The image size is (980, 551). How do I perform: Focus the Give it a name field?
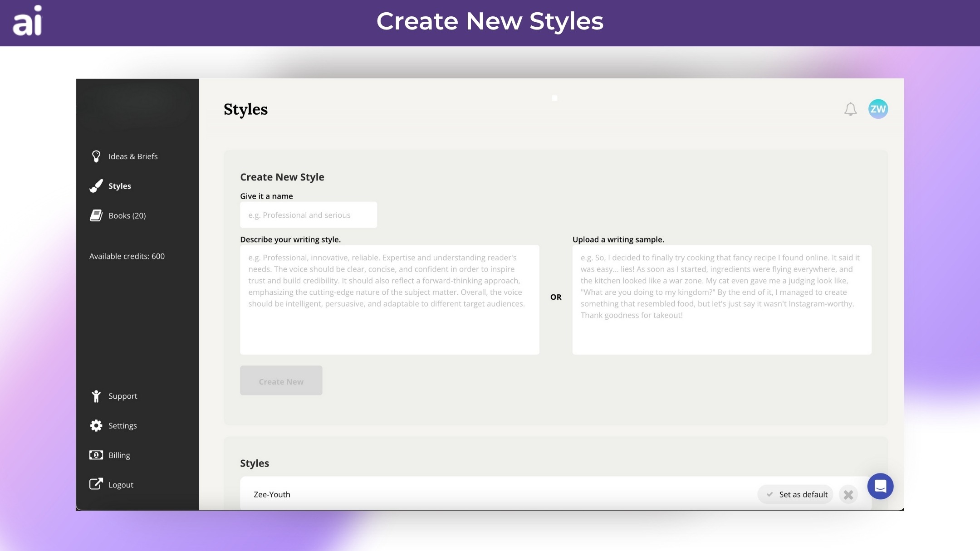coord(309,215)
